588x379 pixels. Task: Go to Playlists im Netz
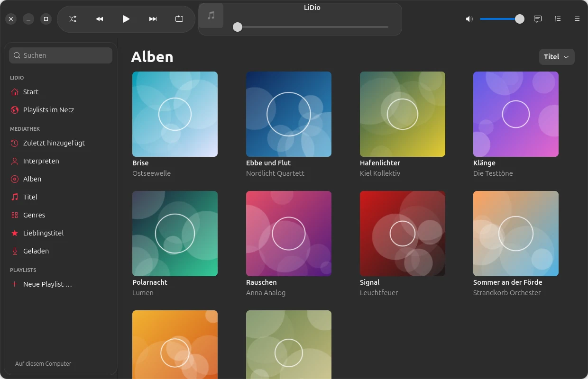click(x=61, y=110)
